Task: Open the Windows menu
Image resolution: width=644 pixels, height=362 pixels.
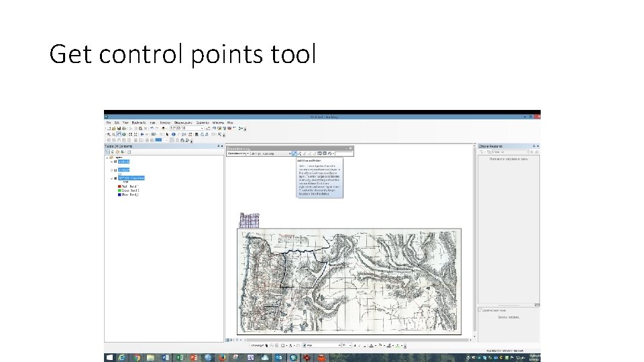Action: click(x=218, y=123)
